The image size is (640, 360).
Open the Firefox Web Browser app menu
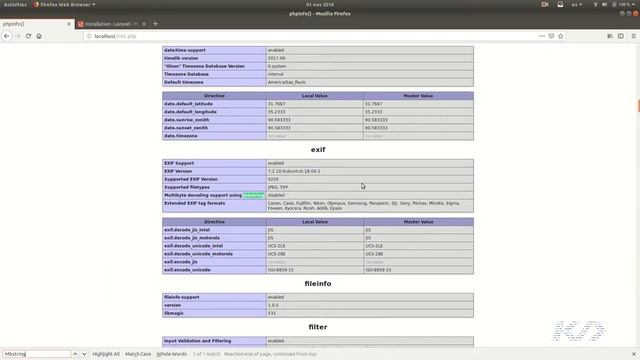pos(64,4)
